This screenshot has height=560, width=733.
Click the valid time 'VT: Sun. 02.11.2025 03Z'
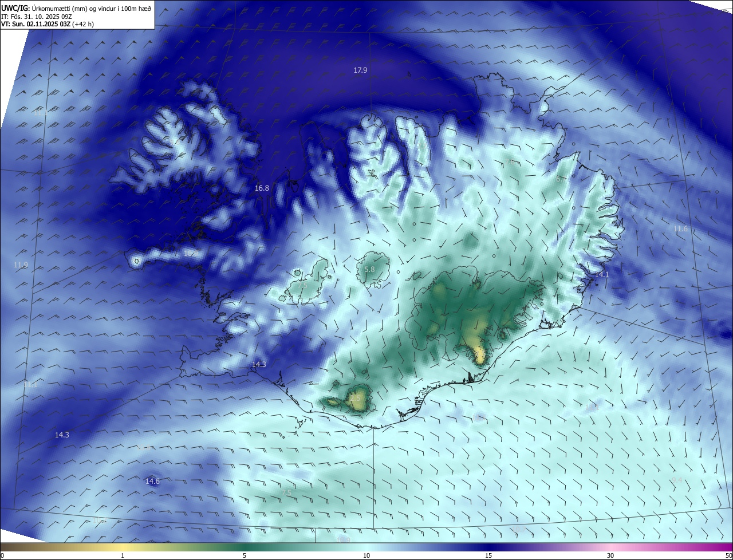point(36,25)
